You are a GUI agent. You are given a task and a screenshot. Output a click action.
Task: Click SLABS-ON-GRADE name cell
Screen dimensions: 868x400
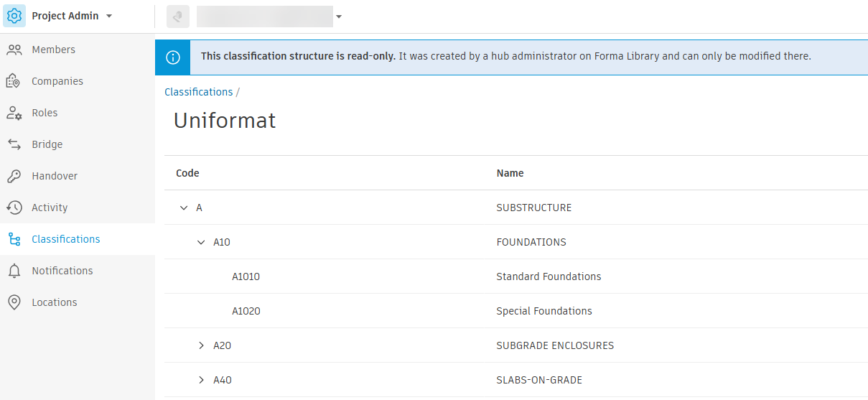coord(539,380)
